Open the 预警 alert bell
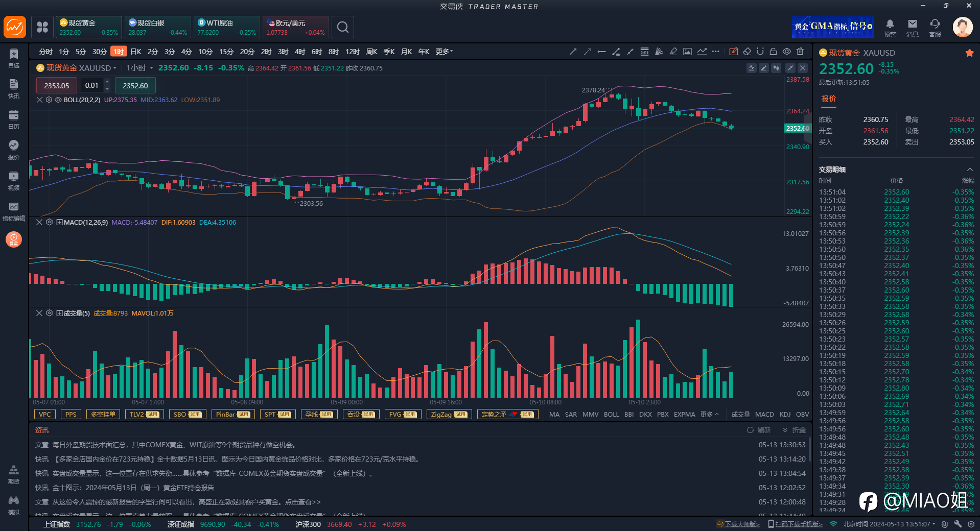Viewport: 980px width, 531px height. pyautogui.click(x=890, y=28)
